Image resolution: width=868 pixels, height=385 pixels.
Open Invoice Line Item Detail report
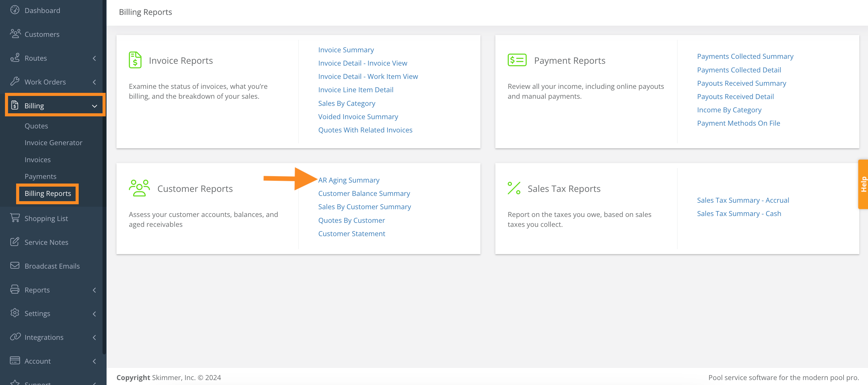[x=356, y=89]
